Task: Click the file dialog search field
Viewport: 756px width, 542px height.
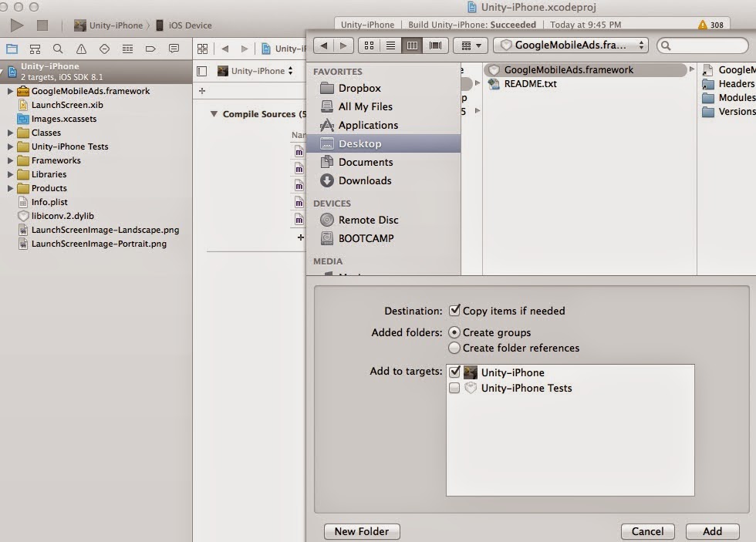Action: [x=703, y=45]
